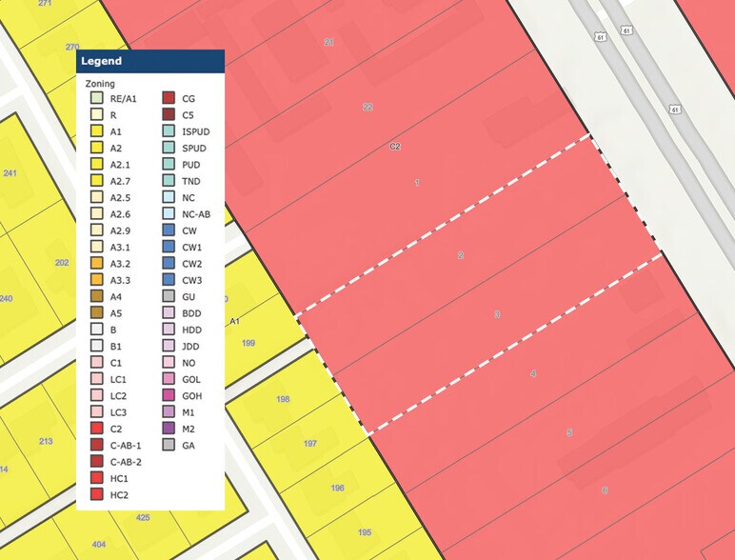The width and height of the screenshot is (735, 560).
Task: Select yellow parcel 195
Action: click(x=365, y=532)
